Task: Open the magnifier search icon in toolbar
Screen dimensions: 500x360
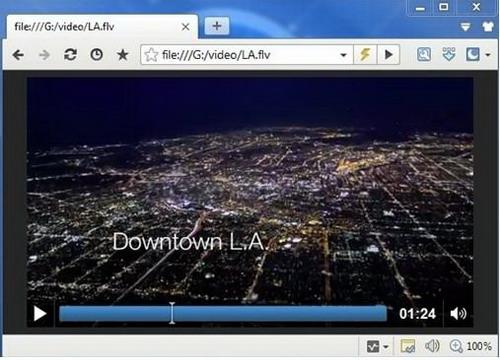Action: [424, 54]
